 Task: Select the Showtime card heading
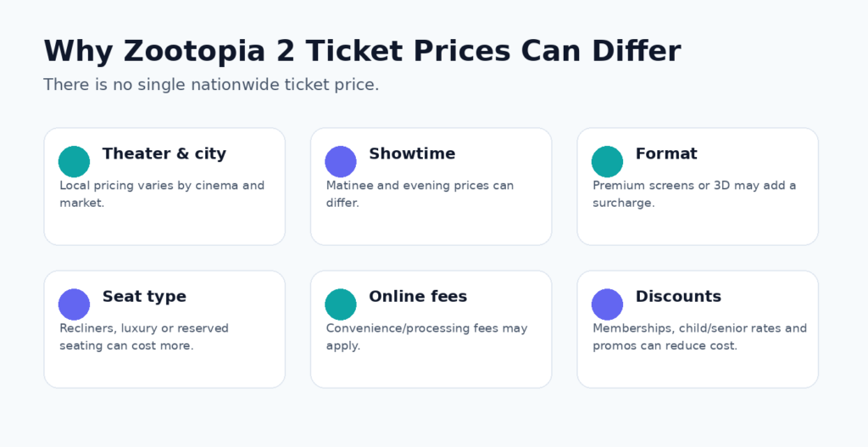point(412,154)
